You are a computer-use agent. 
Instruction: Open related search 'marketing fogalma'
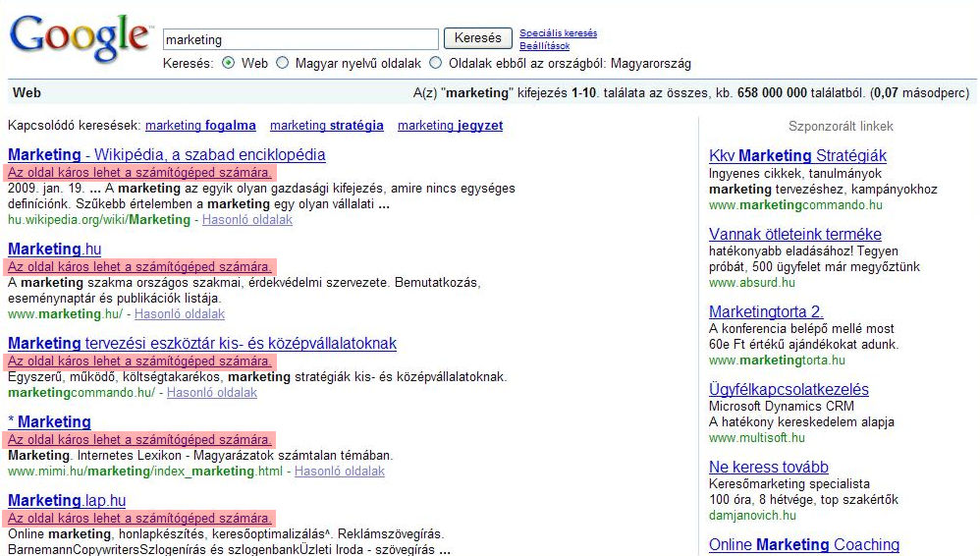200,126
